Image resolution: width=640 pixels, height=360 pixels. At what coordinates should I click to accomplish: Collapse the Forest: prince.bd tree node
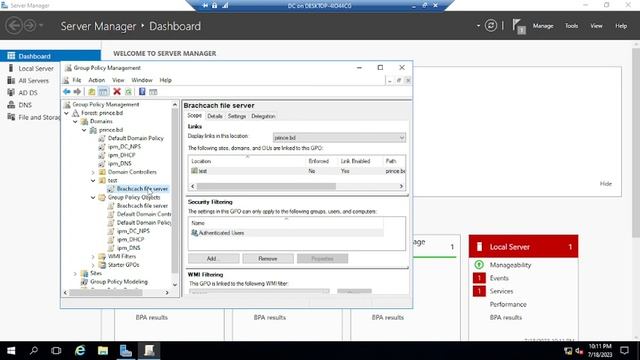tap(67, 113)
